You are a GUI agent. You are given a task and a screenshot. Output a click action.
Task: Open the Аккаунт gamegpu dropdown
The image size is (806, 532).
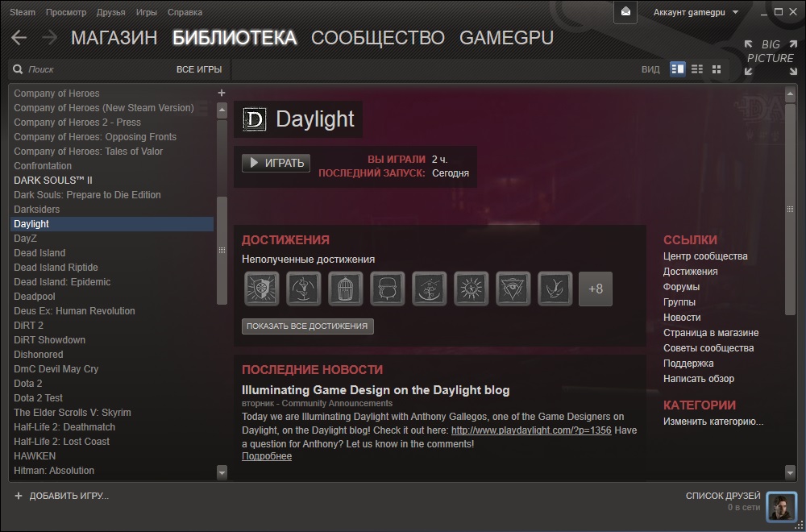(696, 12)
